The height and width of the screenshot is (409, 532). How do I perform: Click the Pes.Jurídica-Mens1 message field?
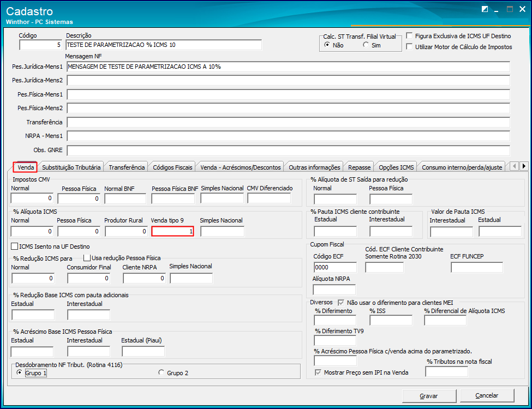[x=289, y=67]
